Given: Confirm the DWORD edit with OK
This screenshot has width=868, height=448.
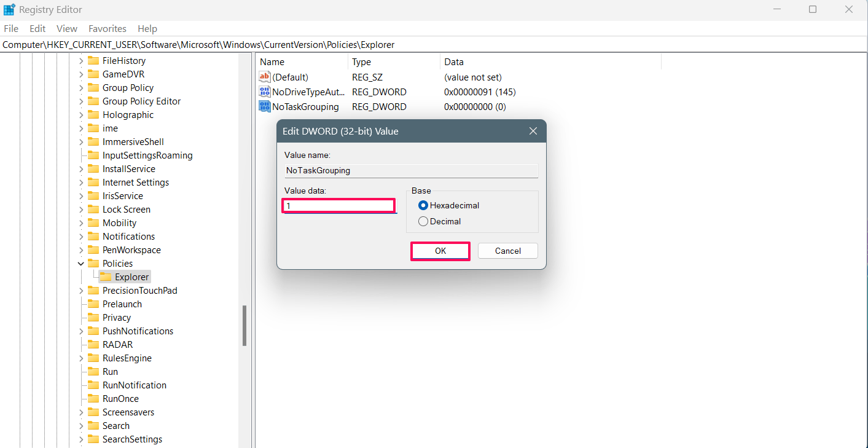Looking at the screenshot, I should [440, 251].
